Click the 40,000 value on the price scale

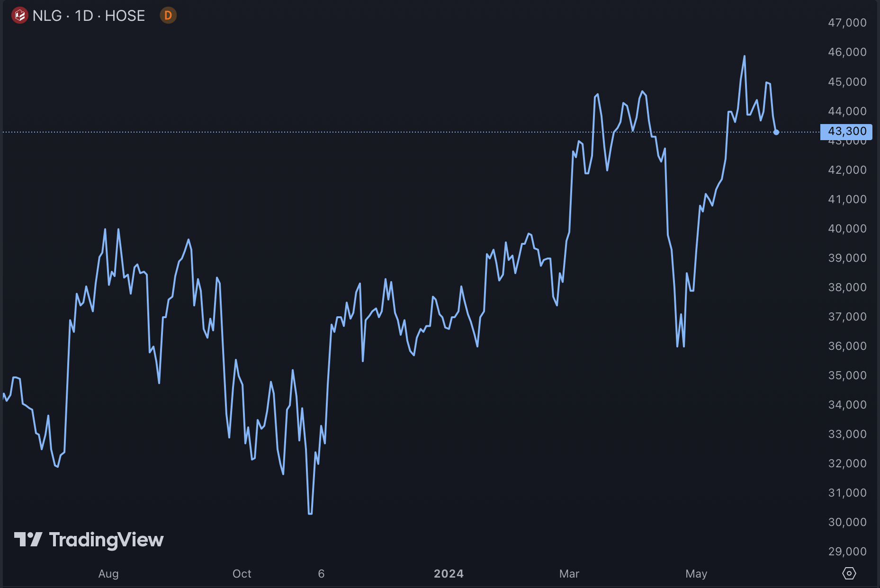pyautogui.click(x=847, y=228)
